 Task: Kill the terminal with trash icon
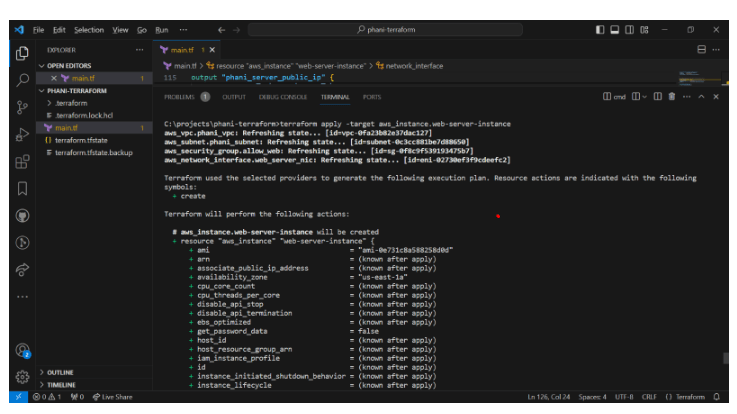tap(671, 97)
